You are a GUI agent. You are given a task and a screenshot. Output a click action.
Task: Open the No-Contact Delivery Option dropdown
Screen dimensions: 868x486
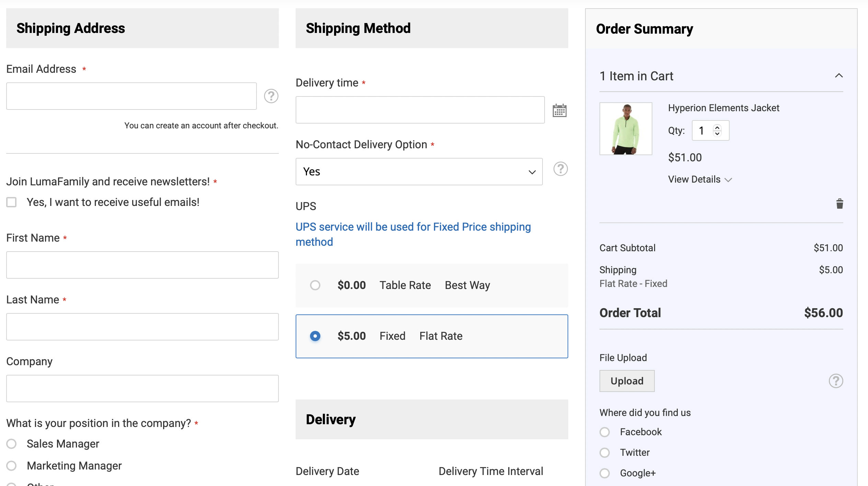tap(419, 172)
